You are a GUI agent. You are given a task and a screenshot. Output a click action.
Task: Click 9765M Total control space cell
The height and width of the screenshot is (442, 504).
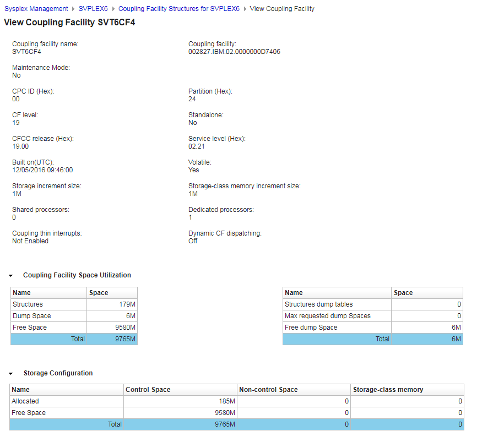[180, 424]
